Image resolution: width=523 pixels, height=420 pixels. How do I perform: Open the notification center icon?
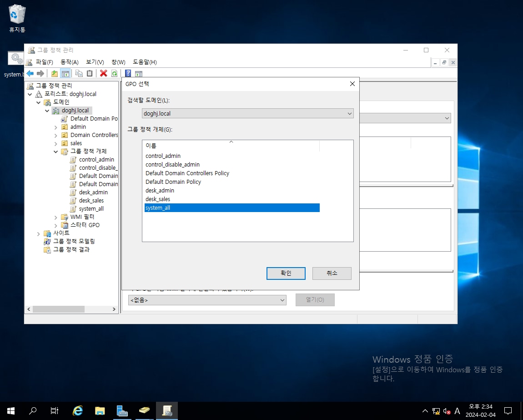(508, 410)
